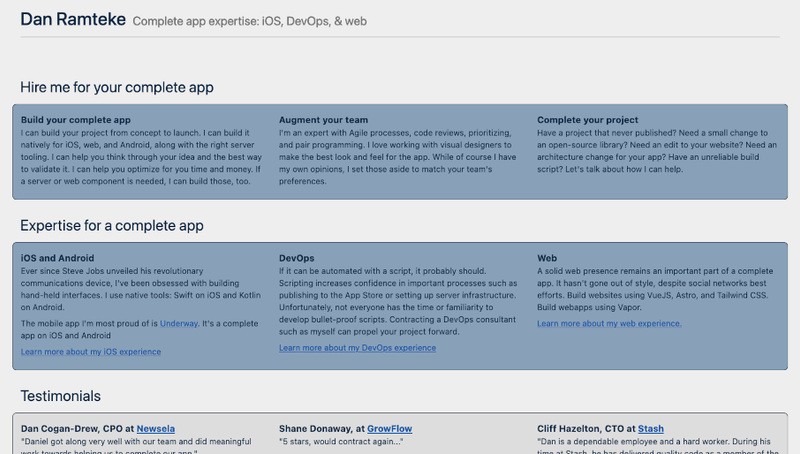Open 'Learn more about my DevOps experience'
Screen dimensions: 800x454
coord(357,348)
